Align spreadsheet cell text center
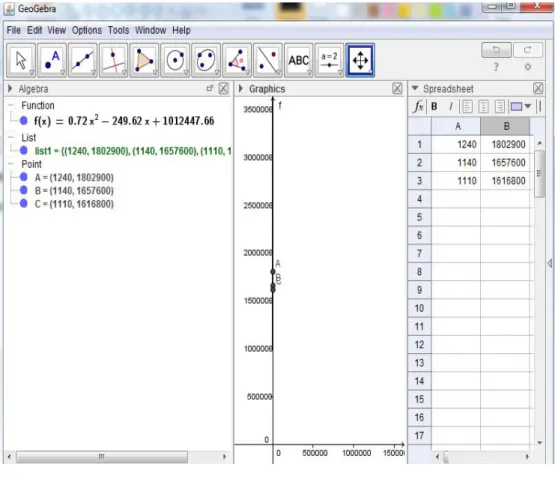This screenshot has width=555, height=479. coord(484,106)
